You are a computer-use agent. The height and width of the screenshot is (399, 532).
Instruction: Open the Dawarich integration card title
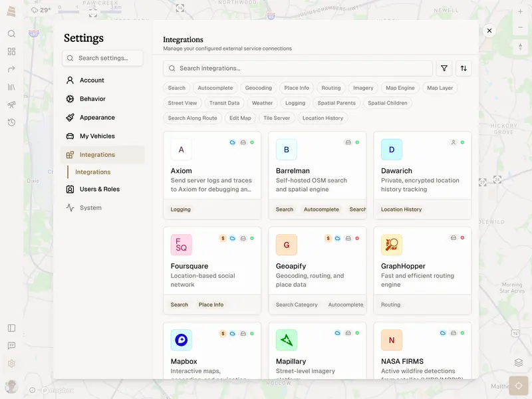396,171
